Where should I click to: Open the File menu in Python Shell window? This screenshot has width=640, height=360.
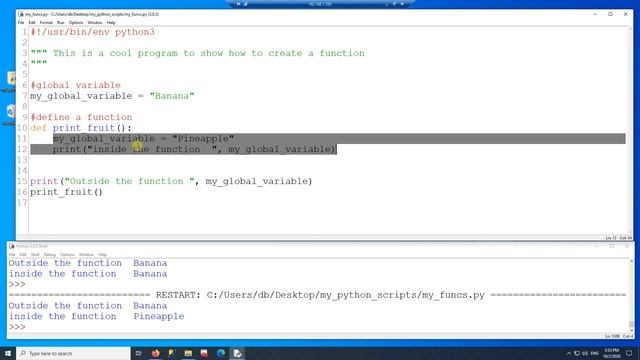[x=12, y=254]
